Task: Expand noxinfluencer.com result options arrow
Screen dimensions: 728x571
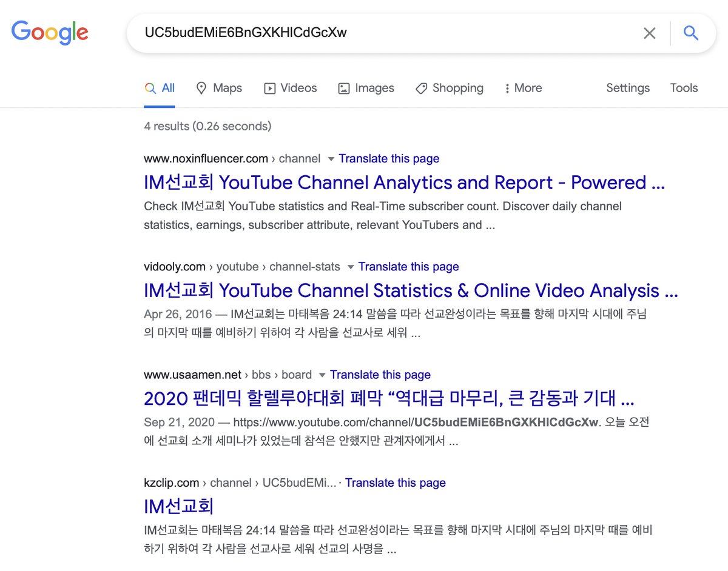Action: (x=331, y=159)
